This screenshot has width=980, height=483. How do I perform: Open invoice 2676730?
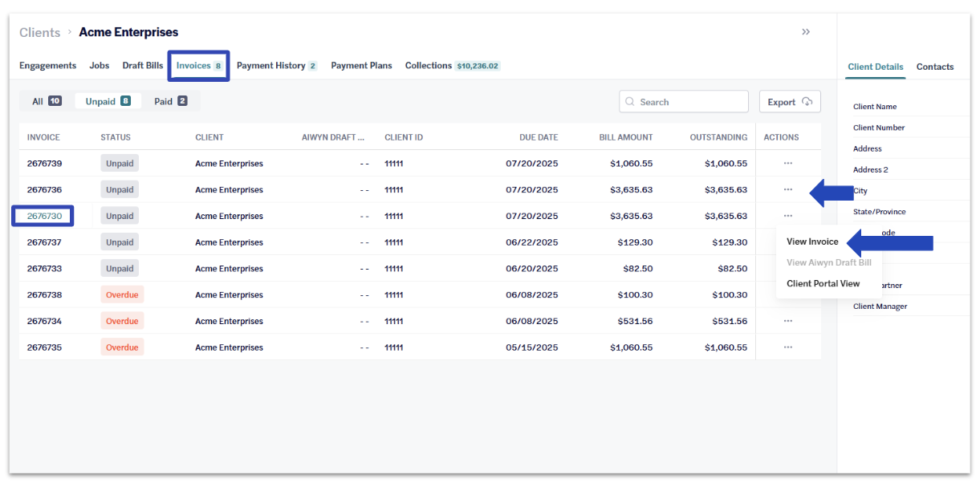[44, 216]
